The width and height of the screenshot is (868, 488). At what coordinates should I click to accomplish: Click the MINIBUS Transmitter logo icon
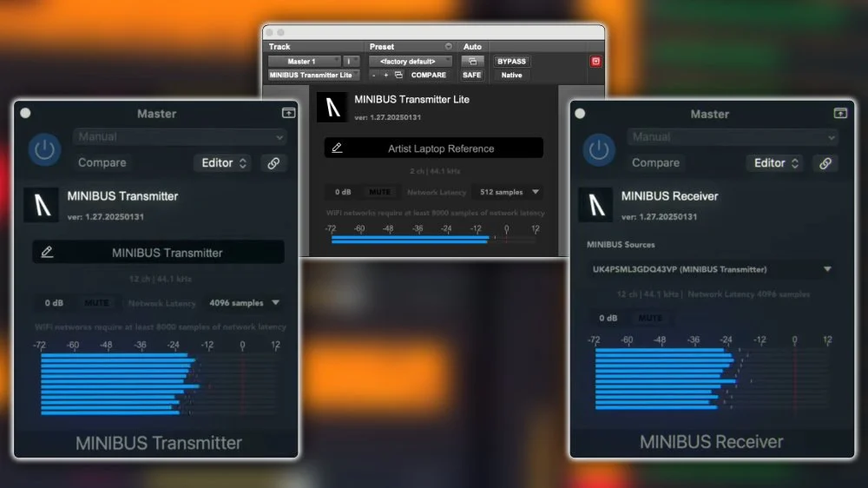(42, 205)
